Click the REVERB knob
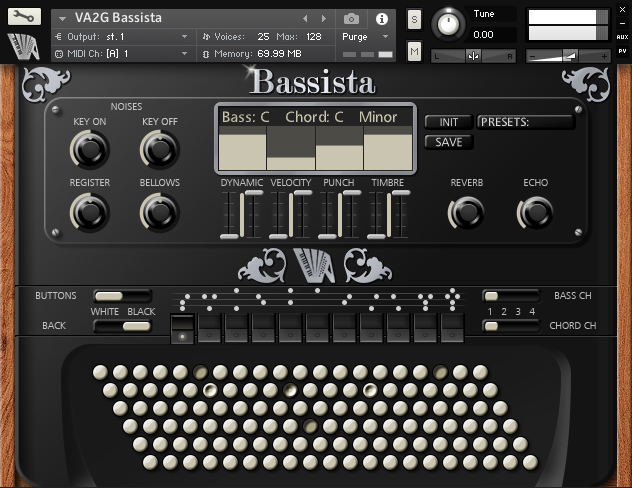This screenshot has height=488, width=632. tap(466, 211)
